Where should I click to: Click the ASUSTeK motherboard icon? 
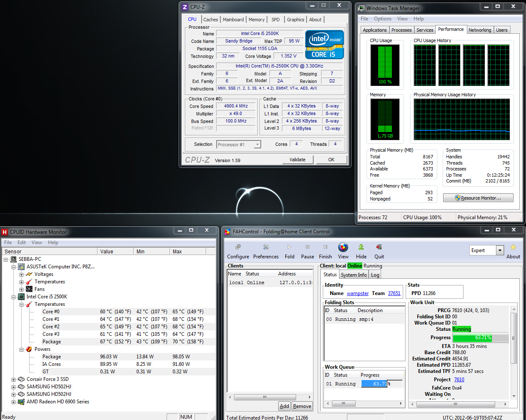point(21,267)
